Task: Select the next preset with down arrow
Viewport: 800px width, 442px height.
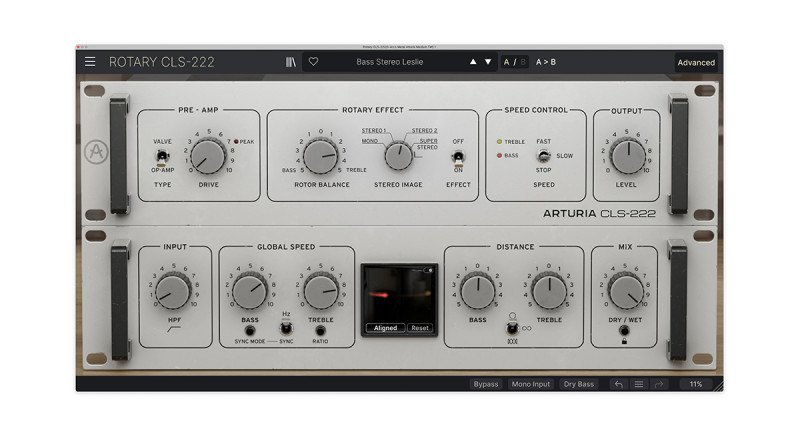Action: click(x=488, y=62)
